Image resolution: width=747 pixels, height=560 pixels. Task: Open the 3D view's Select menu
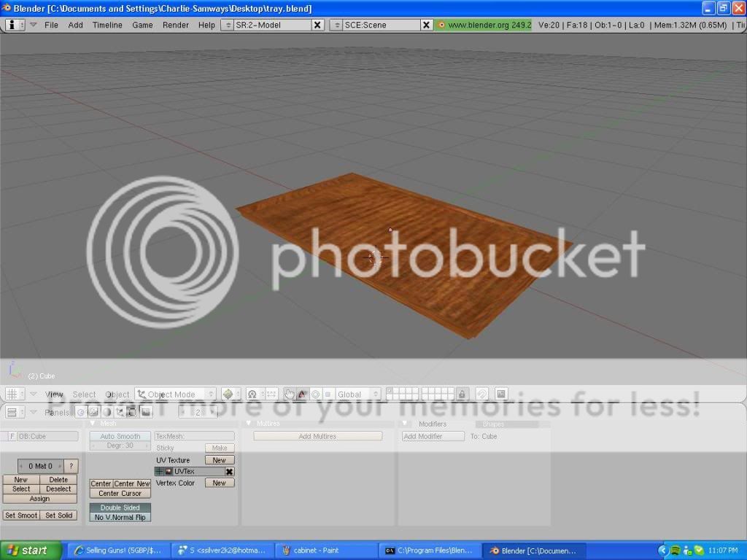coord(84,394)
